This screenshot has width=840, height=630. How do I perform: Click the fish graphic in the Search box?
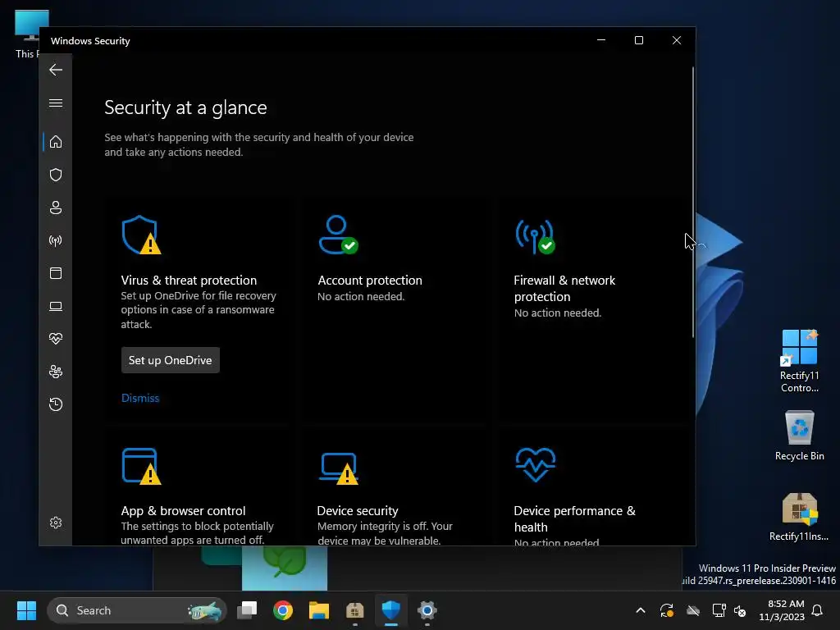pyautogui.click(x=204, y=610)
